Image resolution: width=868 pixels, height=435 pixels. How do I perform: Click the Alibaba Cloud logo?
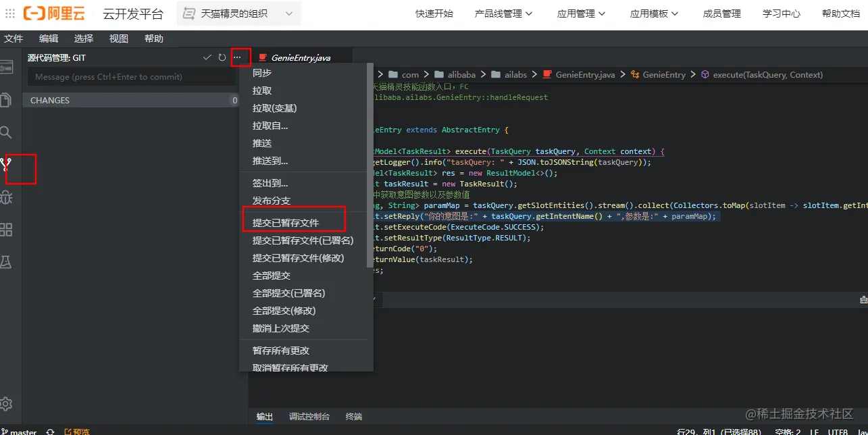tap(54, 14)
